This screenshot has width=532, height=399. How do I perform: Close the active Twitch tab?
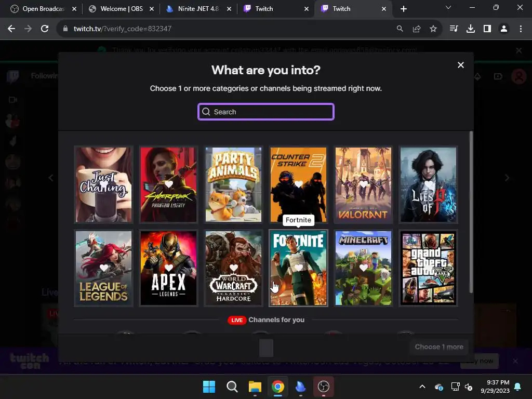384,9
